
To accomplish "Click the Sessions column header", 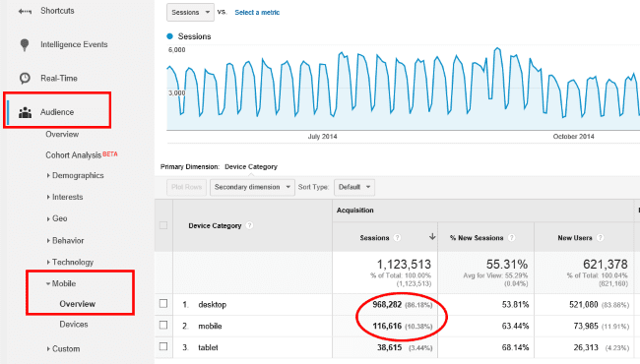I will tap(374, 238).
